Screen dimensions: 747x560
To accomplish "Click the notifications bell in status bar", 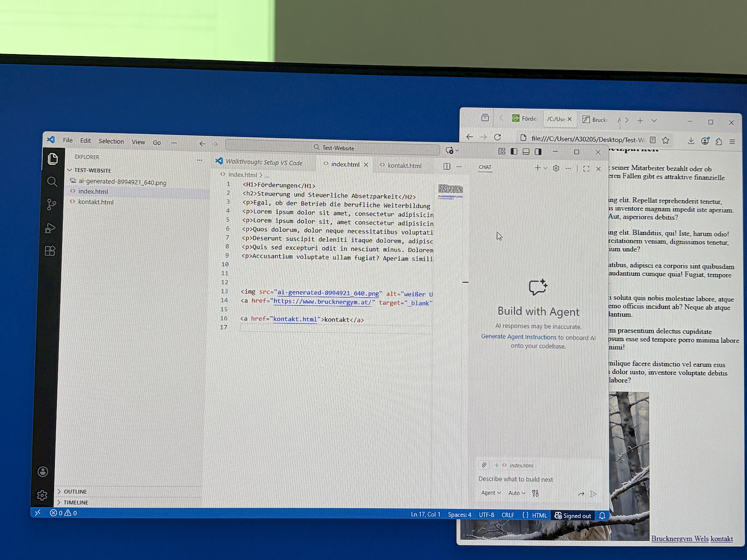I will (602, 516).
